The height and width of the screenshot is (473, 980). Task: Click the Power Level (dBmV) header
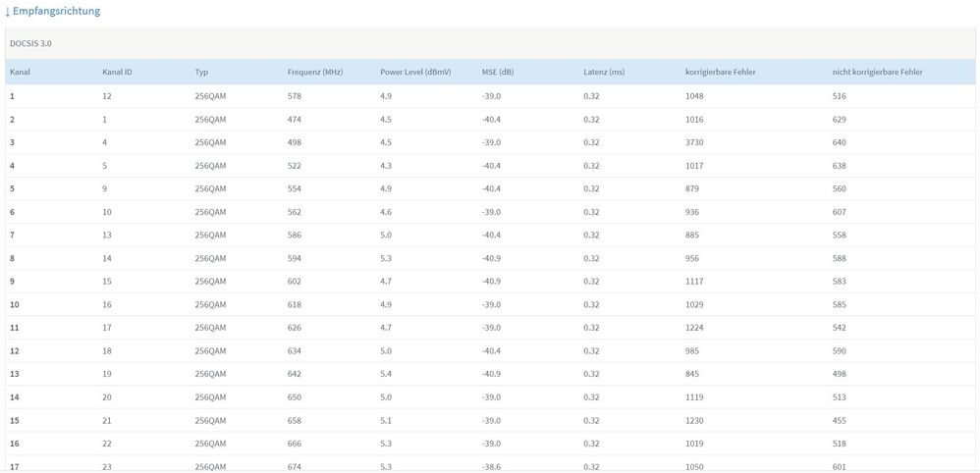click(415, 73)
